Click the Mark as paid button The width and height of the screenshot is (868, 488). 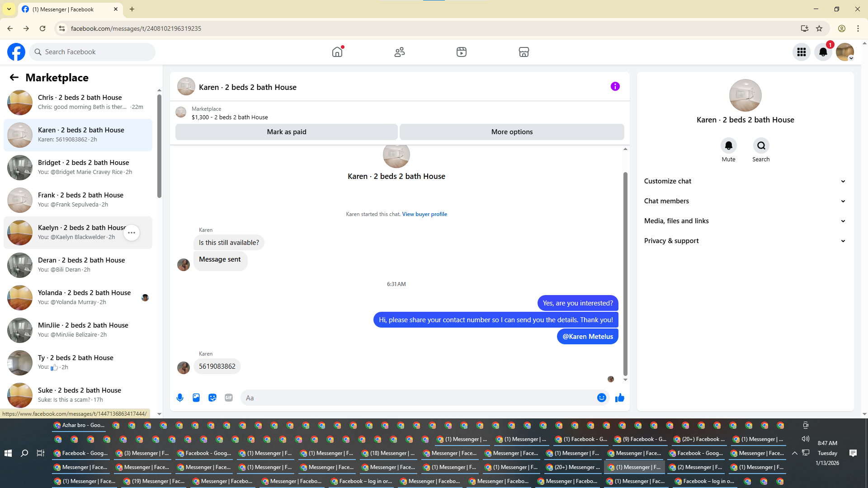coord(286,132)
